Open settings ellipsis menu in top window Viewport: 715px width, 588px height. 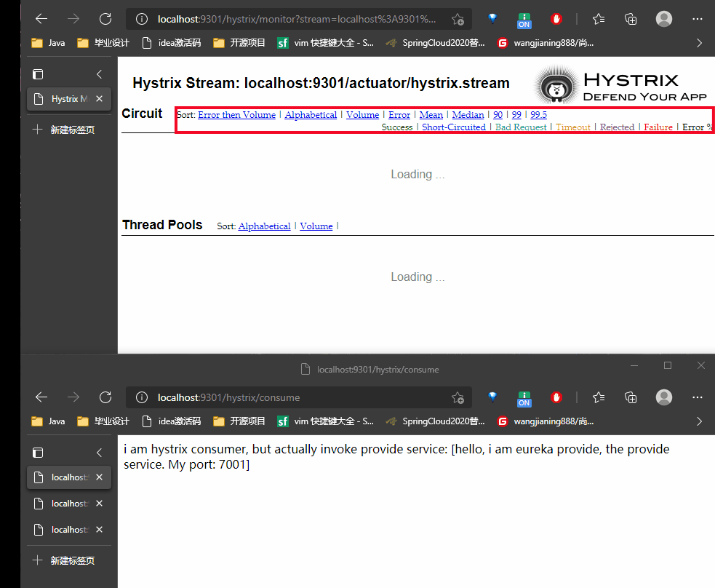pyautogui.click(x=698, y=19)
